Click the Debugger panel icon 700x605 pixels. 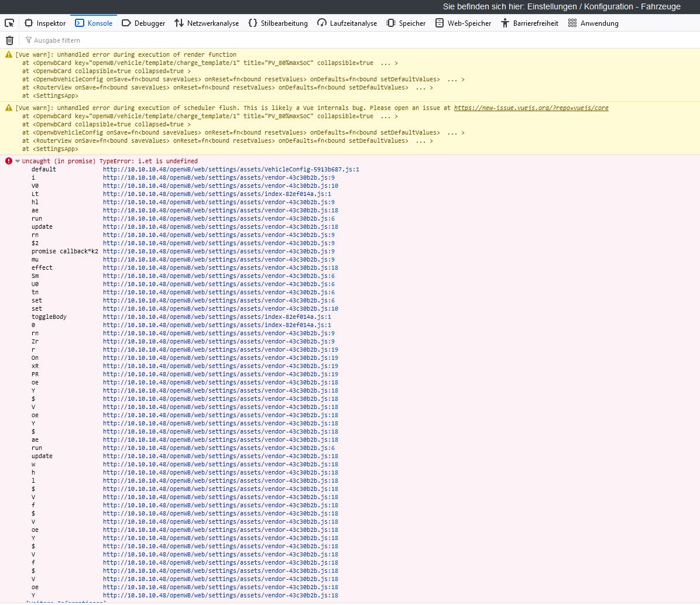pyautogui.click(x=126, y=23)
